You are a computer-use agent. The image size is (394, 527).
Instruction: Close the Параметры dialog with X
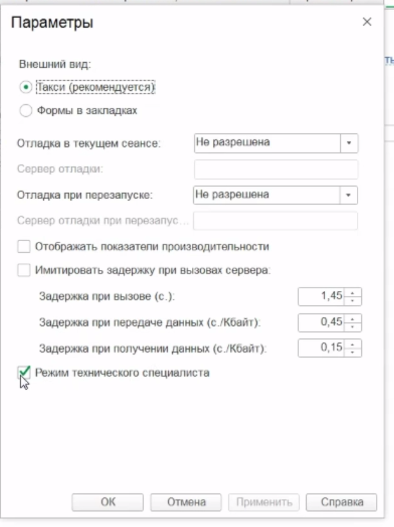(x=367, y=22)
